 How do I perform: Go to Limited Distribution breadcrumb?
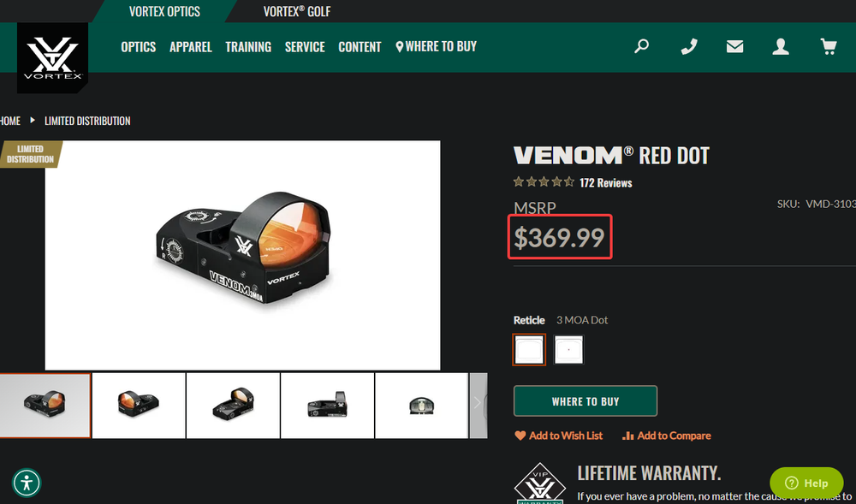pyautogui.click(x=87, y=121)
